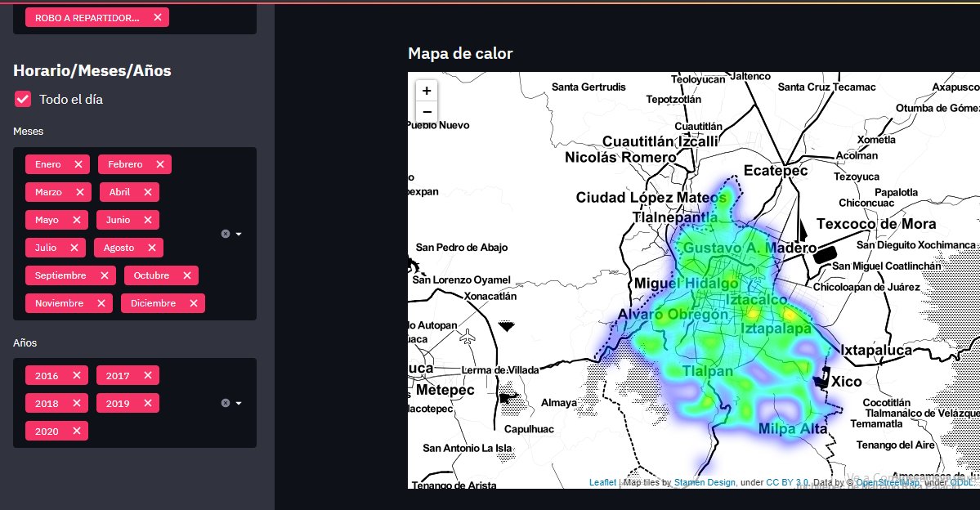Zoom out on the heat map
Screen dimensions: 980x510
427,111
